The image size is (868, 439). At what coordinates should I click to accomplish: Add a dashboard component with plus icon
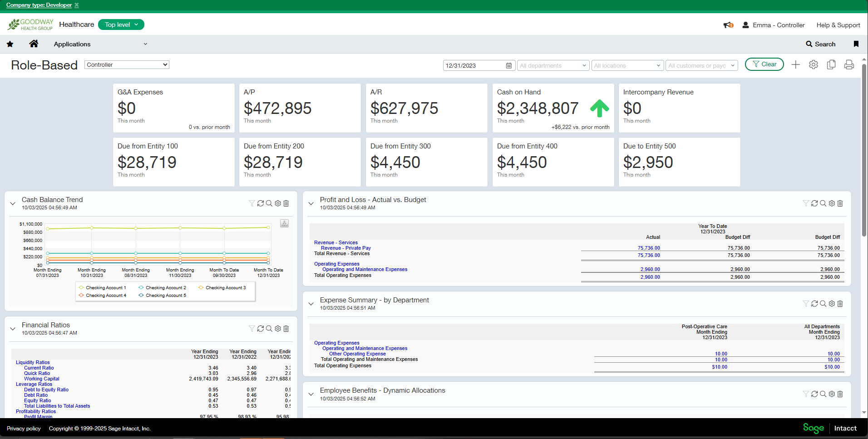point(795,65)
